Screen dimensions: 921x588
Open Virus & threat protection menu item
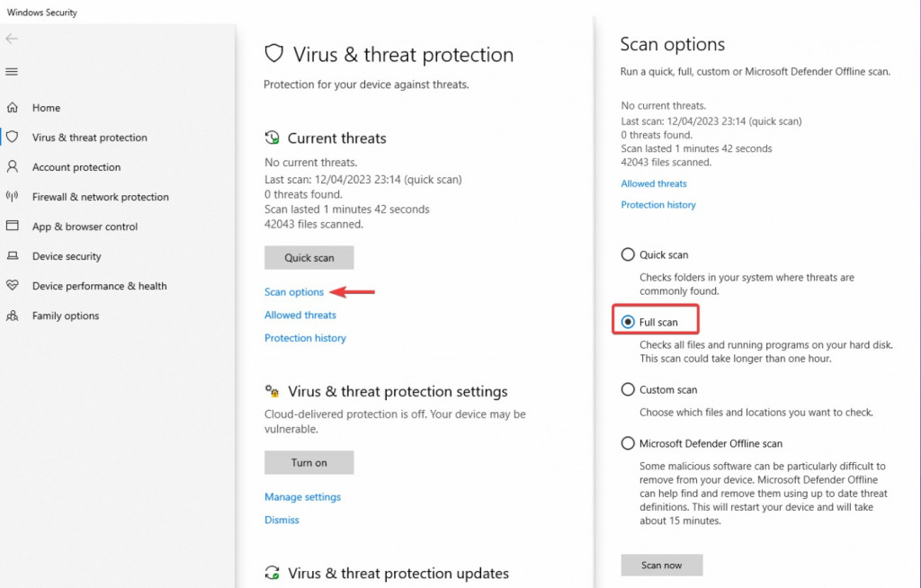[89, 138]
